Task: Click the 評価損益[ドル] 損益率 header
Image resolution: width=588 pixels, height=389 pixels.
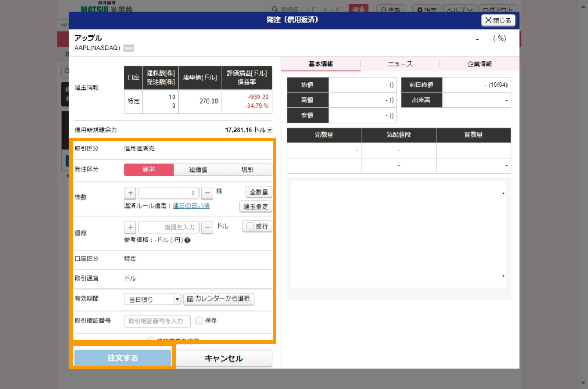Action: point(247,78)
